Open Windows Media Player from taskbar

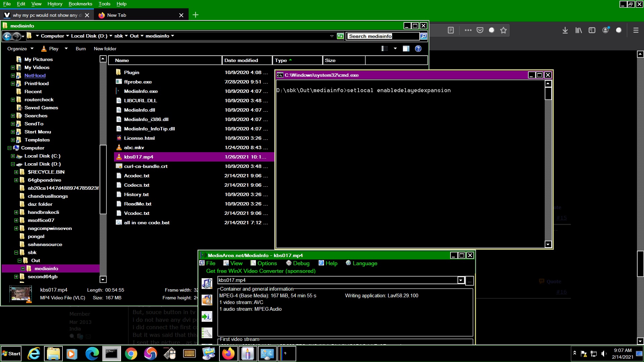(x=72, y=354)
